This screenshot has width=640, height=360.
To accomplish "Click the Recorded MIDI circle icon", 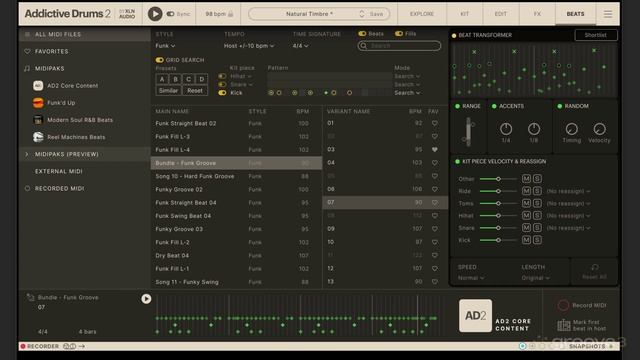I will 27,189.
